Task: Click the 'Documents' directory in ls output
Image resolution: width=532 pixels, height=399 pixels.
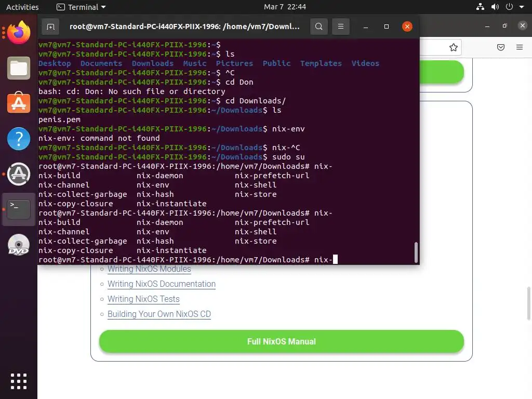Action: pyautogui.click(x=101, y=63)
